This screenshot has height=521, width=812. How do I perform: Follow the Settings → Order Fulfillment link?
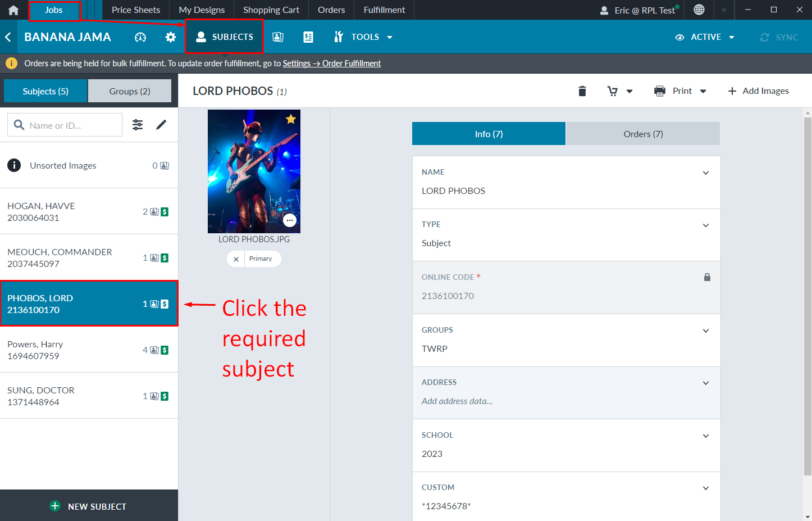tap(332, 63)
